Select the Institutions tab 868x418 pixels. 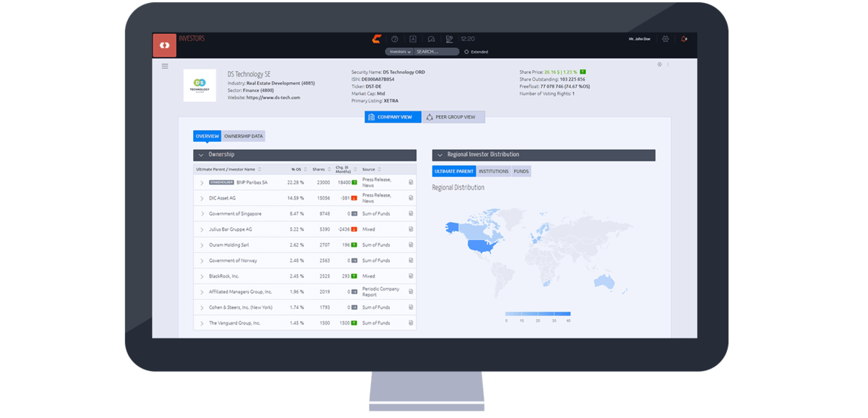click(493, 171)
